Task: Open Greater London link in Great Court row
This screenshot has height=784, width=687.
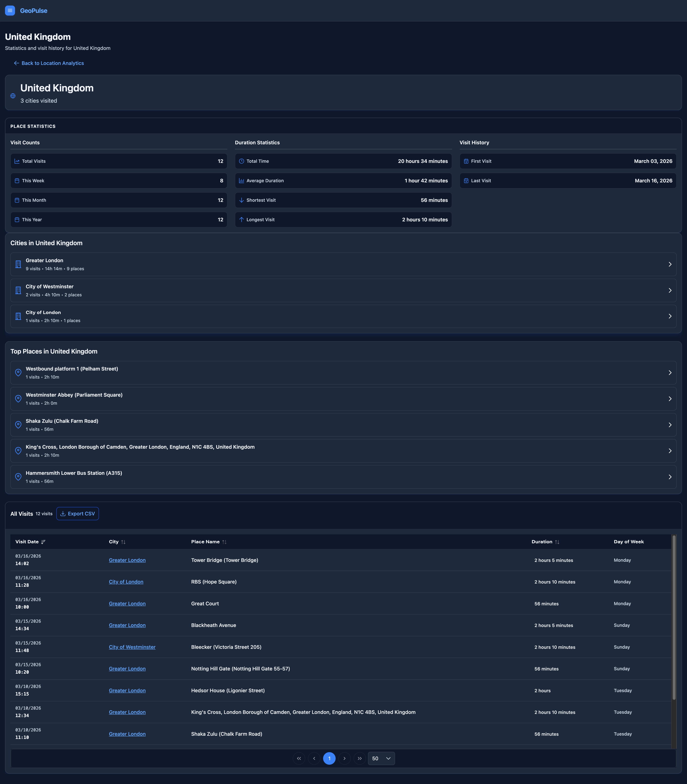Action: [127, 604]
